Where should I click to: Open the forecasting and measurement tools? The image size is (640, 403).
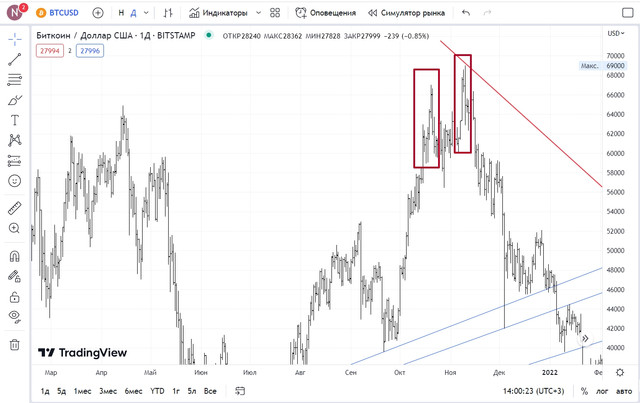tap(15, 160)
